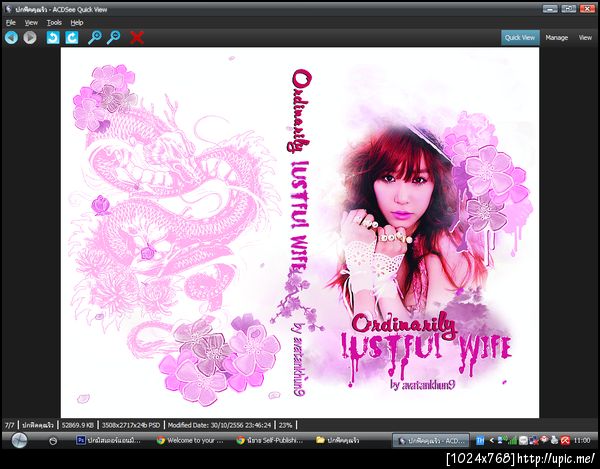Open the View menu
Viewport: 600px width, 469px height.
31,23
